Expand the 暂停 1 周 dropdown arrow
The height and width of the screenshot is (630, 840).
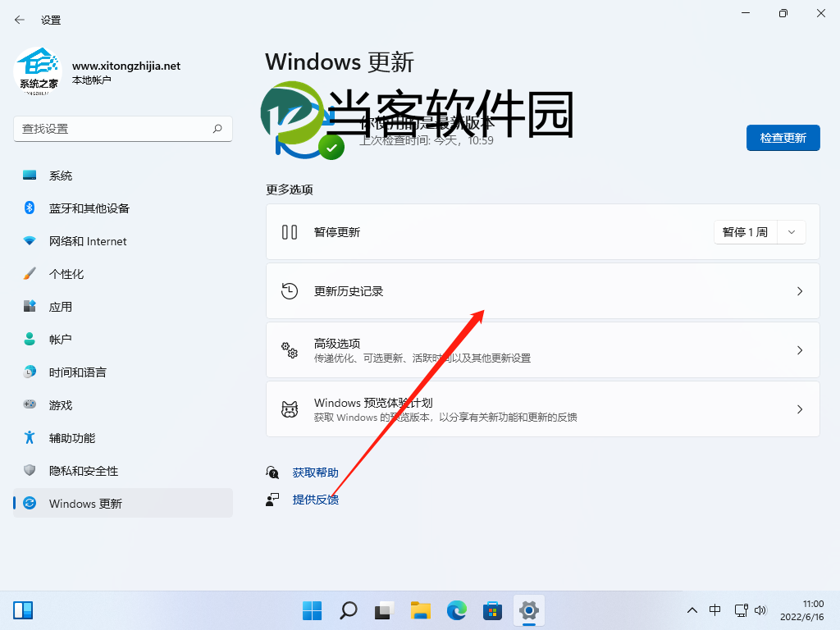coord(790,231)
